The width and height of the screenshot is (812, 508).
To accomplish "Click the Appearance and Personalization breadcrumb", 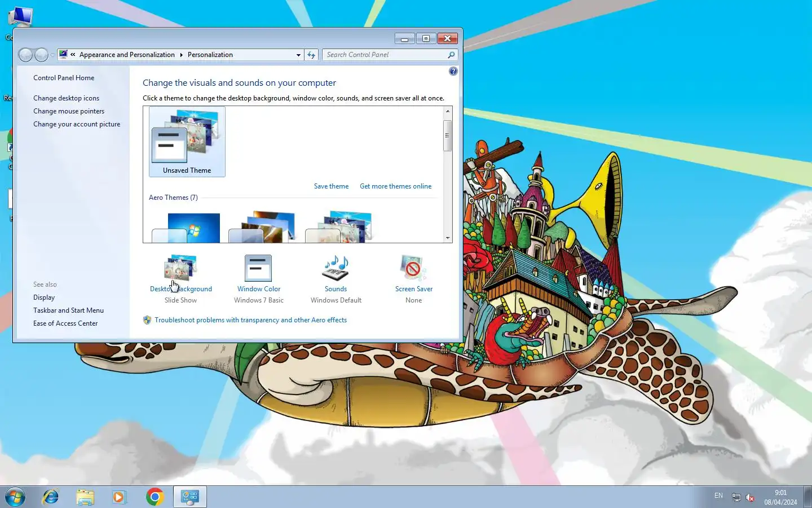I will click(x=127, y=55).
